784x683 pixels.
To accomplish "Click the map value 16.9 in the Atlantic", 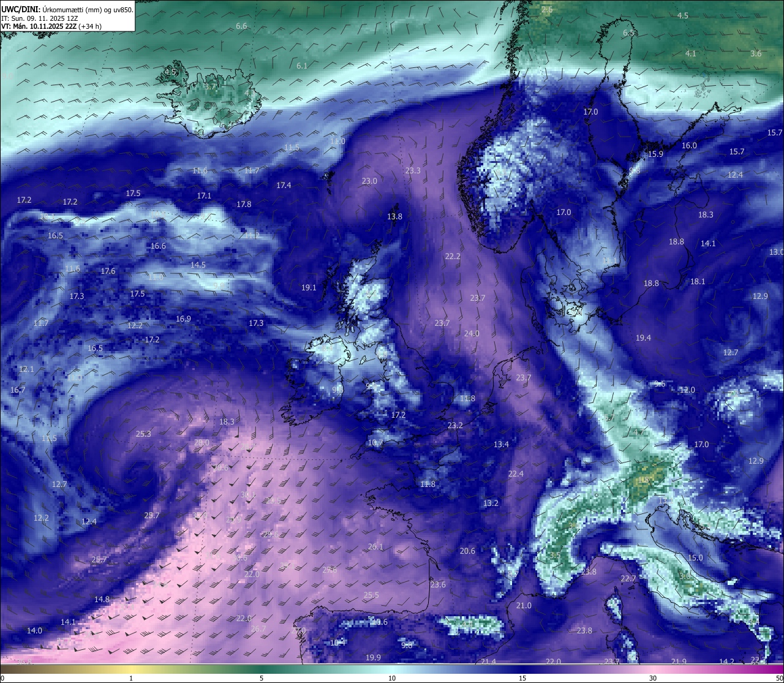I will point(183,319).
